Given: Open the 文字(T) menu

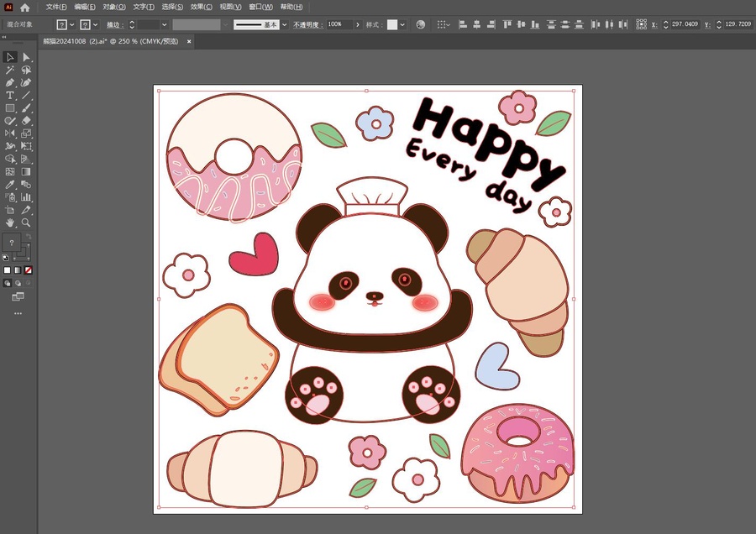Looking at the screenshot, I should coord(144,8).
